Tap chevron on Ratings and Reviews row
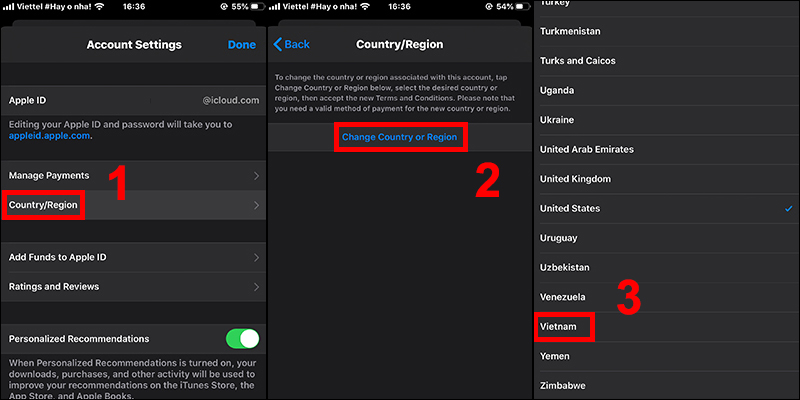This screenshot has width=800, height=400. 256,287
